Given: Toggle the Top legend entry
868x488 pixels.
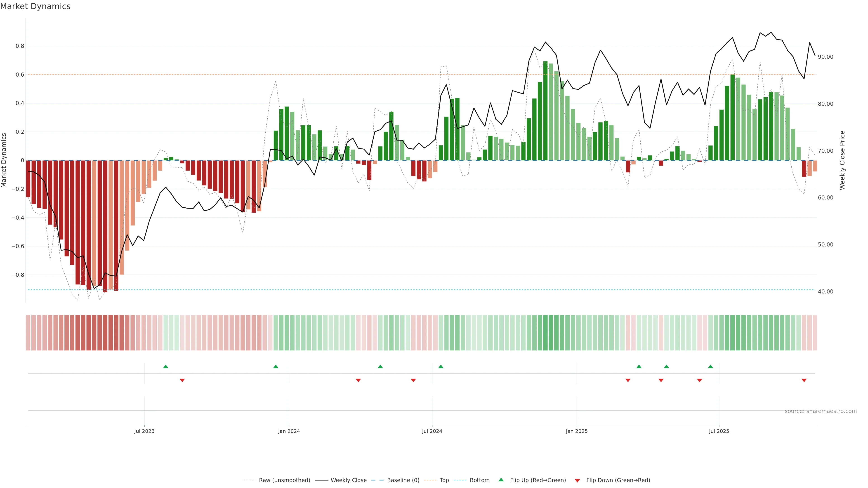Looking at the screenshot, I should click(x=444, y=480).
